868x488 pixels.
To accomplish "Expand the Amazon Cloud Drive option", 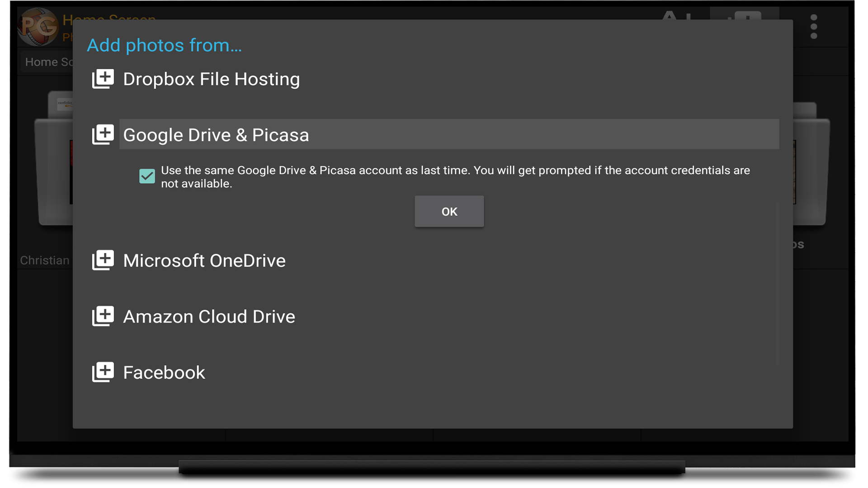I will (209, 317).
